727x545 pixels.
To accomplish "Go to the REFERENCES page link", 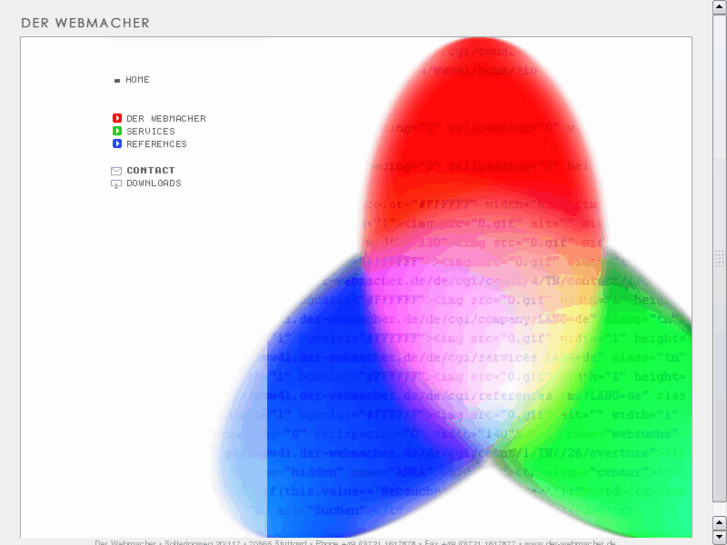I will click(x=156, y=144).
